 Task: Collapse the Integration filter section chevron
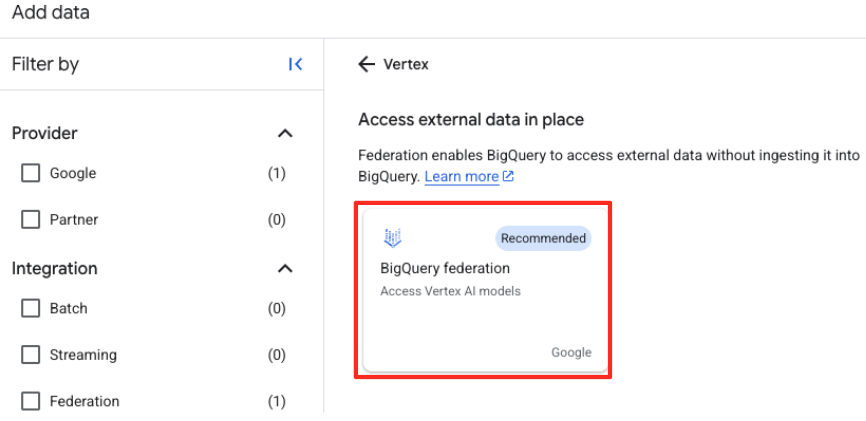(285, 268)
